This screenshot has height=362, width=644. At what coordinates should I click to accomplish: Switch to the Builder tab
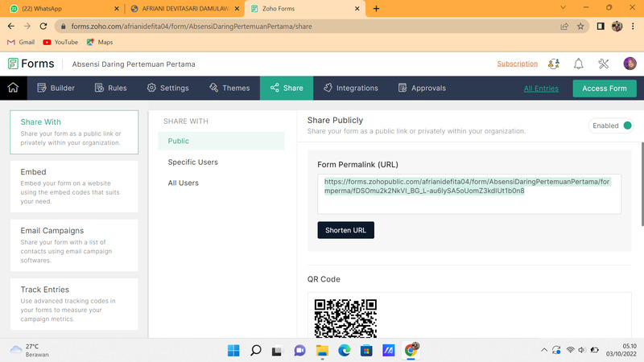pos(56,88)
